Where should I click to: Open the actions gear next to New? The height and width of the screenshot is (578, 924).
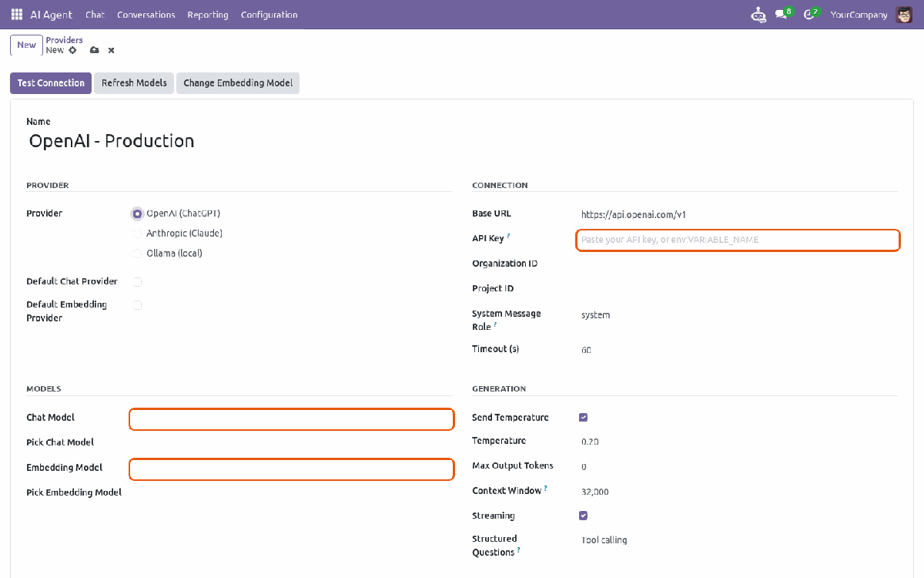(72, 50)
